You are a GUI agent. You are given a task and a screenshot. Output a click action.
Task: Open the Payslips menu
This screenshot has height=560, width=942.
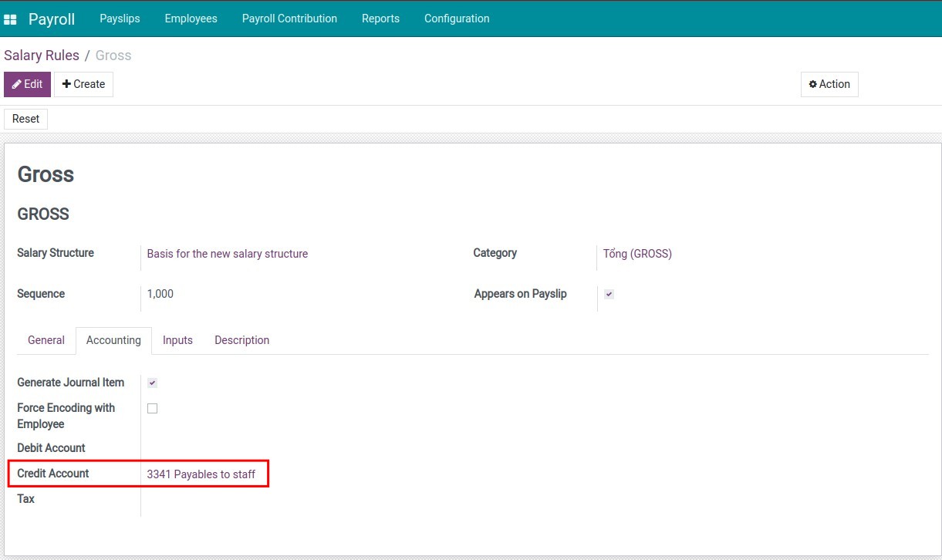120,19
